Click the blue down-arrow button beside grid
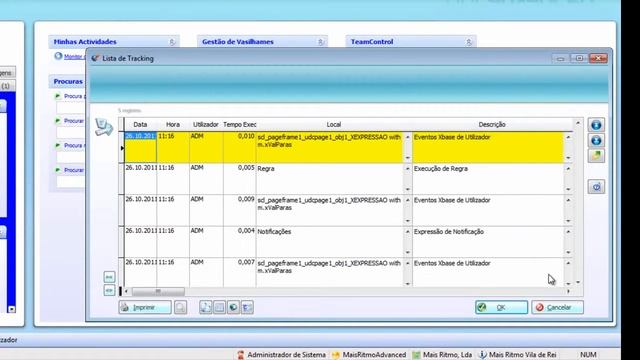The width and height of the screenshot is (640, 360). (x=596, y=140)
